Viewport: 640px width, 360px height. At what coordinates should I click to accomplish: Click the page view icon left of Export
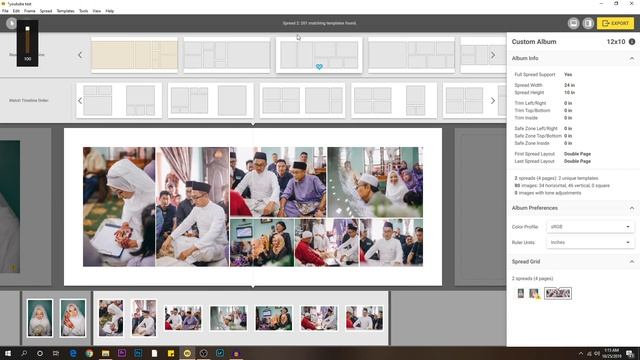click(573, 23)
